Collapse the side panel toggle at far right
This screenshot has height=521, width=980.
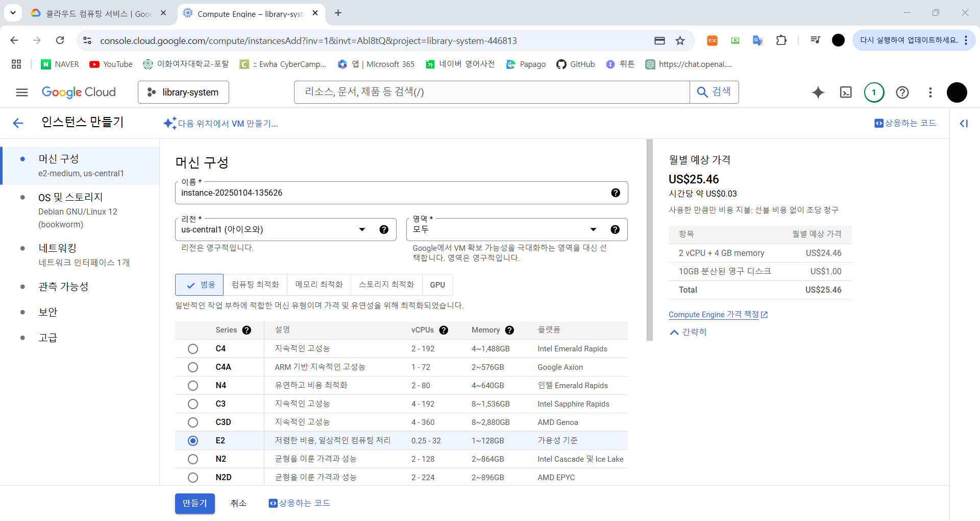coord(964,123)
